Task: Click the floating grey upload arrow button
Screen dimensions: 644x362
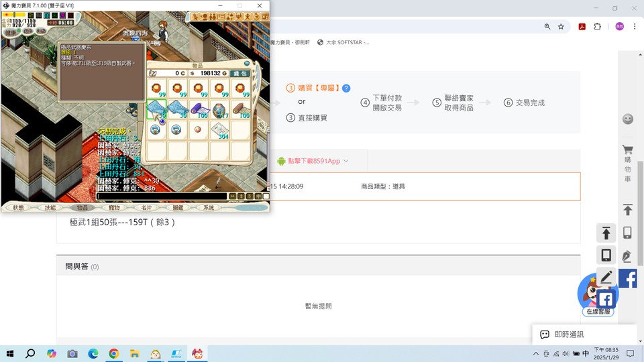Action: pos(606,233)
